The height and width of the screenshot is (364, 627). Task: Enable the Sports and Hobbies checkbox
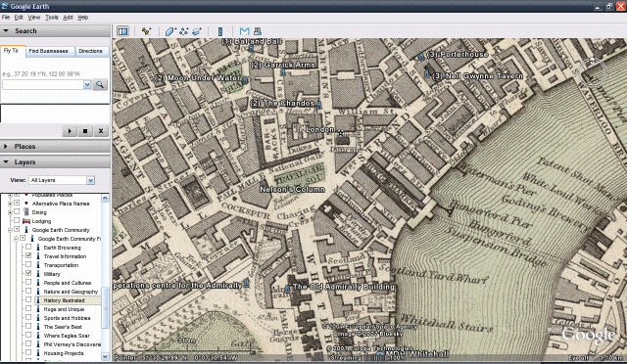(x=28, y=317)
